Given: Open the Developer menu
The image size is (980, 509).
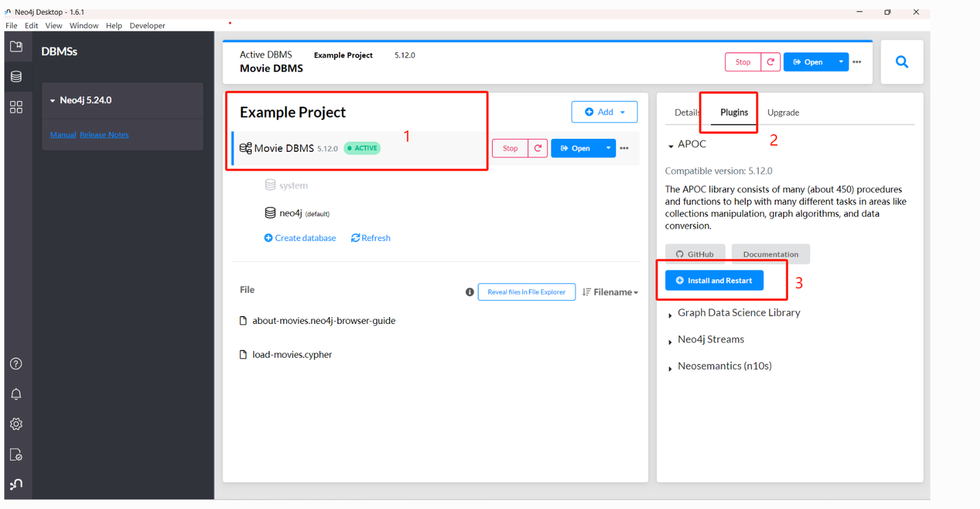Looking at the screenshot, I should coord(147,25).
